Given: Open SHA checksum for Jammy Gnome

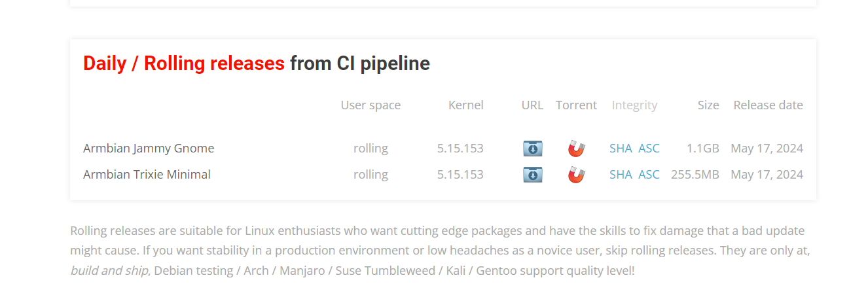Looking at the screenshot, I should (x=621, y=149).
